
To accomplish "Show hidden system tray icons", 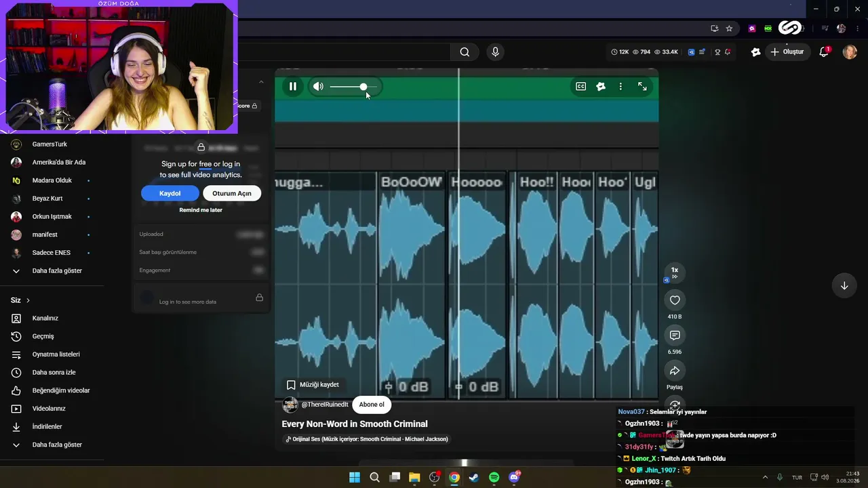I will [x=766, y=477].
